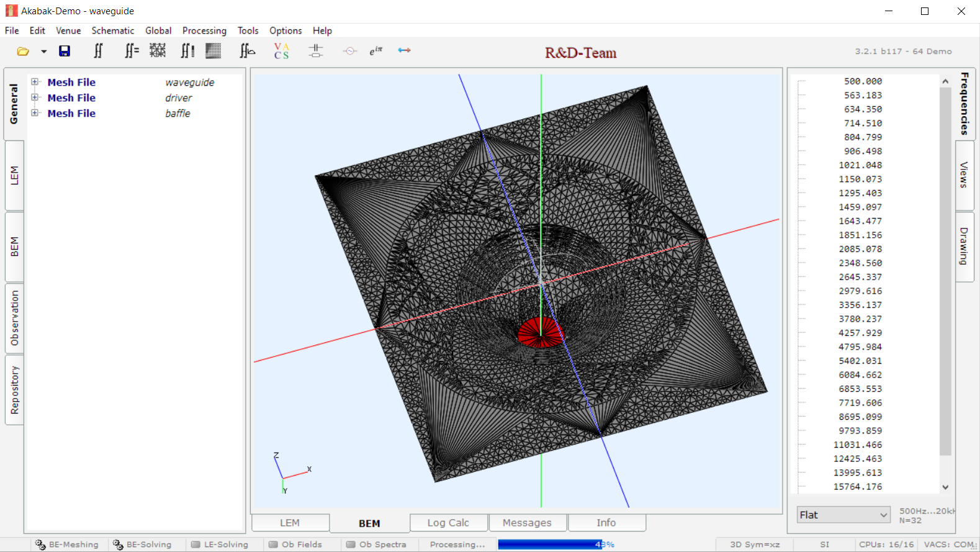Viewport: 980px width, 552px height.
Task: Switch to the Drawing right-side tab
Action: point(964,247)
